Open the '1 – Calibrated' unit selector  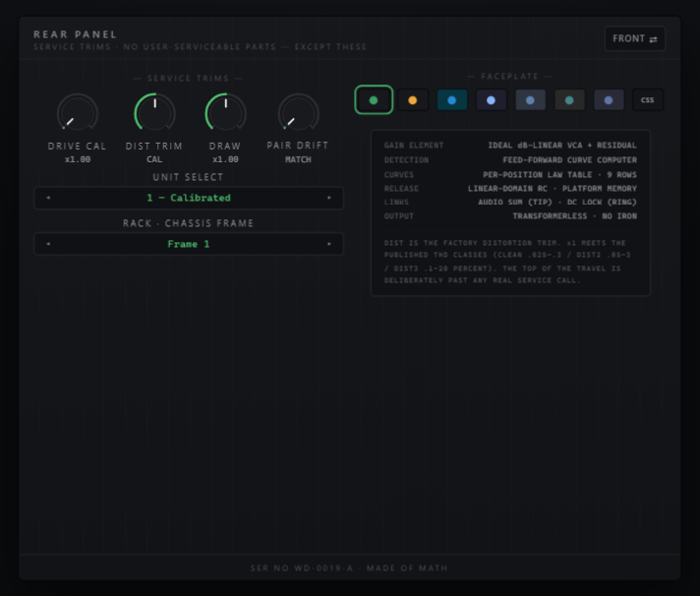[x=189, y=198]
